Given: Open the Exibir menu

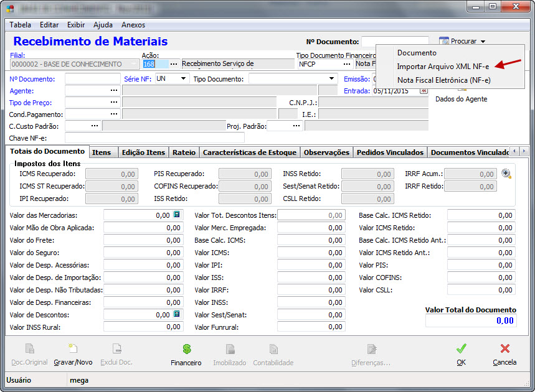Looking at the screenshot, I should coord(76,25).
